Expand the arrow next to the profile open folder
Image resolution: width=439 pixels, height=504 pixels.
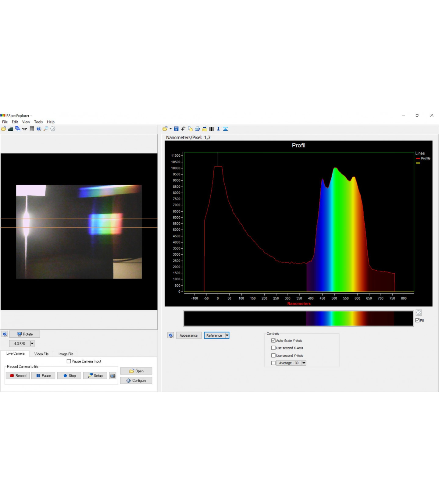[171, 129]
